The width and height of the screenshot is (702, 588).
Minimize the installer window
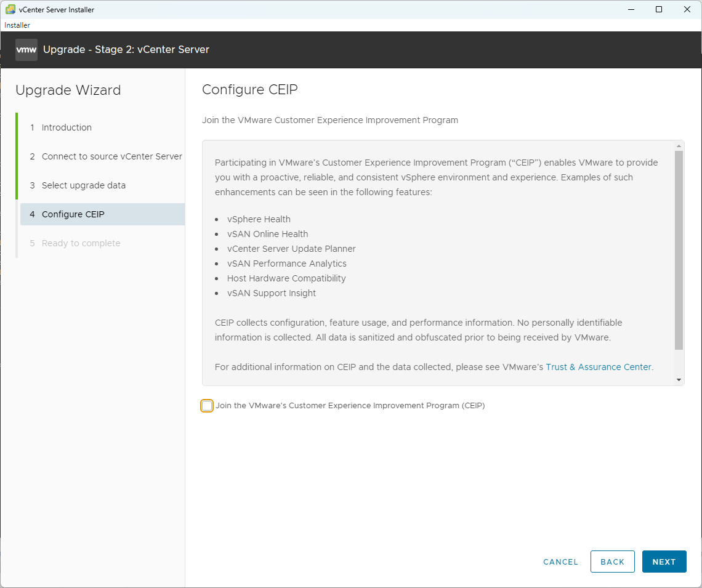tap(631, 9)
